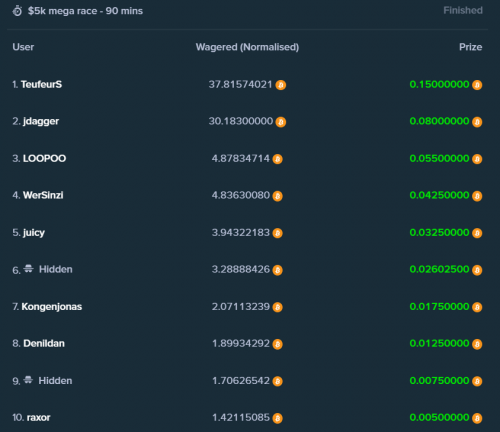Click Bitcoin icon next to 0.02602500 prize
The width and height of the screenshot is (500, 432).
pyautogui.click(x=477, y=270)
